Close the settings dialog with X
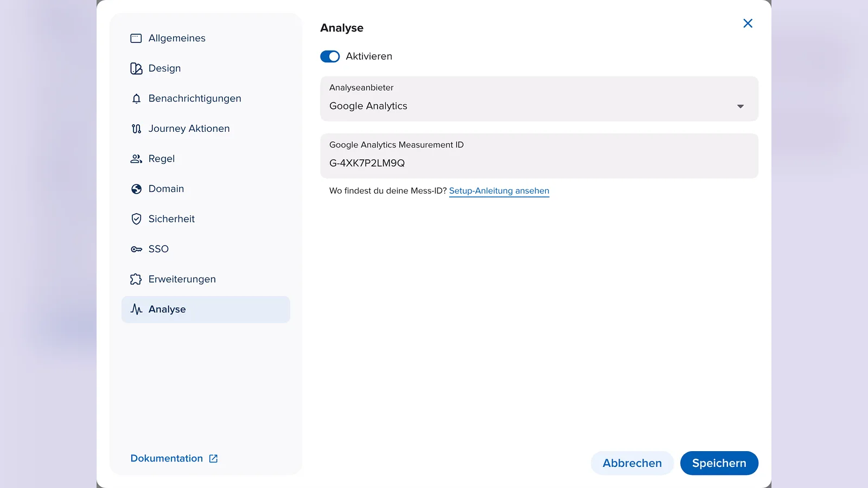This screenshot has width=868, height=488. (748, 23)
